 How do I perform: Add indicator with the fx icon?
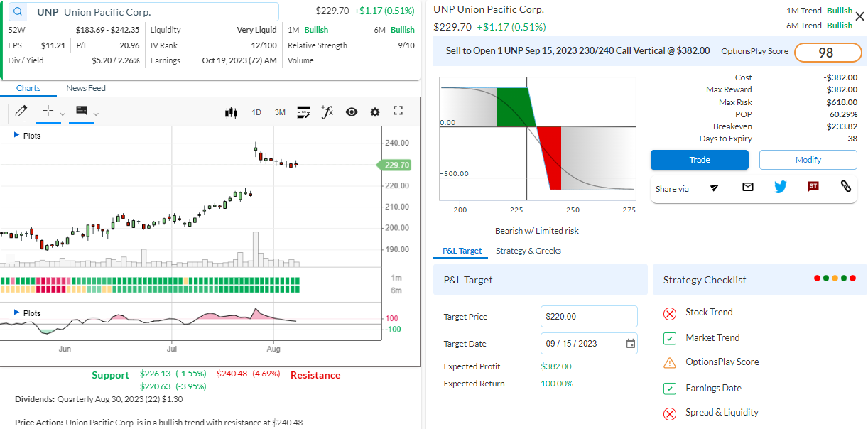tap(327, 112)
